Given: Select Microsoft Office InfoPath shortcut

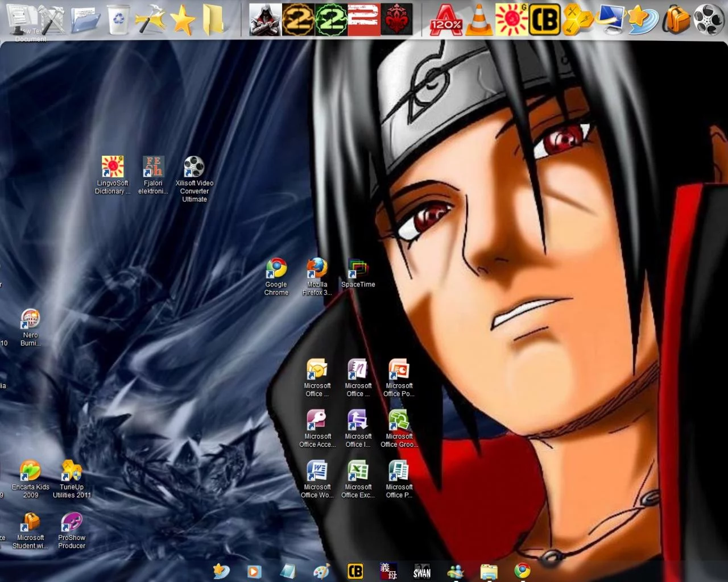Looking at the screenshot, I should (358, 429).
